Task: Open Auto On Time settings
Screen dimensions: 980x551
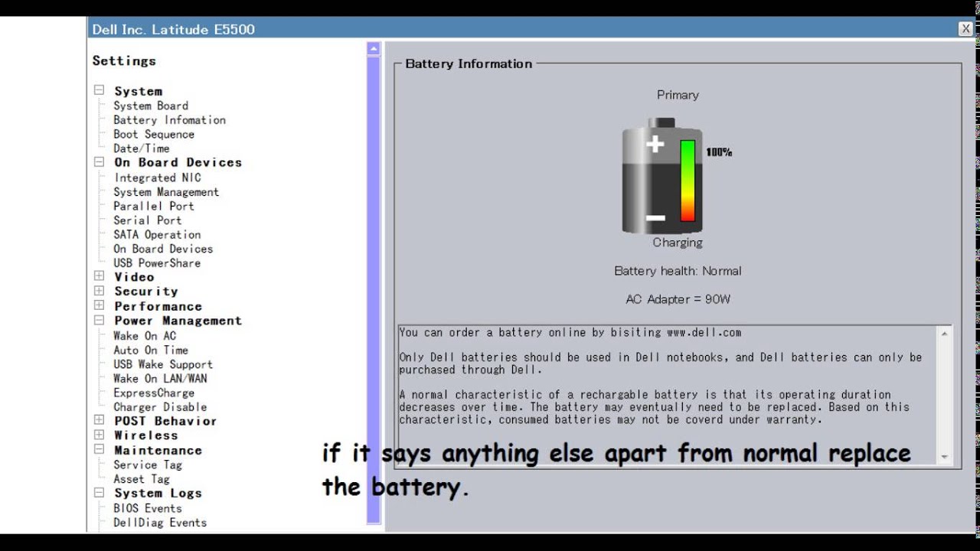Action: [x=151, y=350]
